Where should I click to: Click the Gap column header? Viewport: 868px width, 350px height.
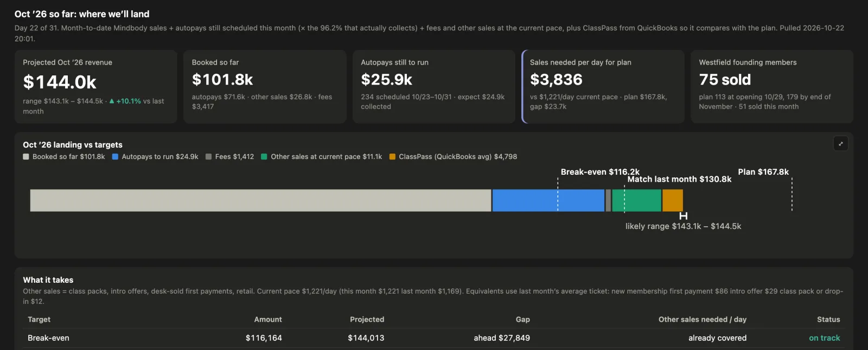coord(523,320)
